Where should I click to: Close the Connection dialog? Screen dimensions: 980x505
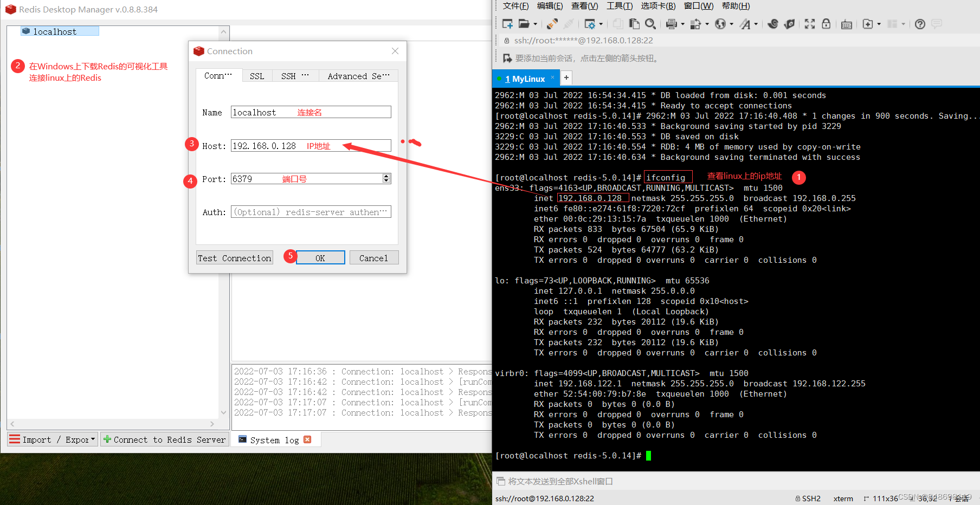tap(395, 51)
